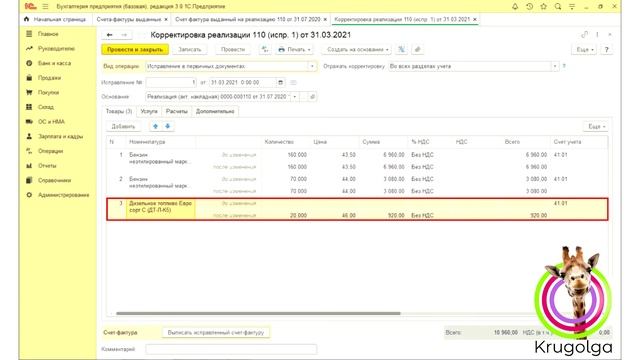Viewport: 640px width, 360px height.
Task: Click the Провести и закрыть button
Action: [135, 49]
